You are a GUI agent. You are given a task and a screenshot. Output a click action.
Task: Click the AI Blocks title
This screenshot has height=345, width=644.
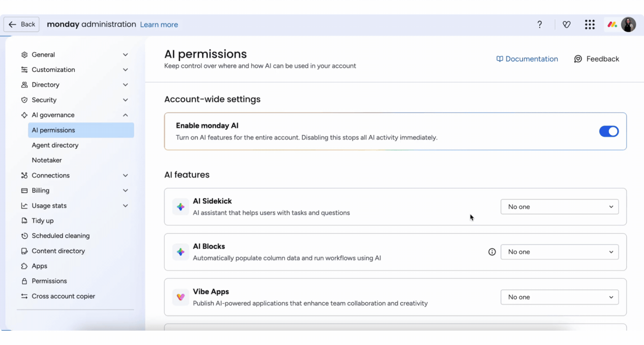click(209, 246)
